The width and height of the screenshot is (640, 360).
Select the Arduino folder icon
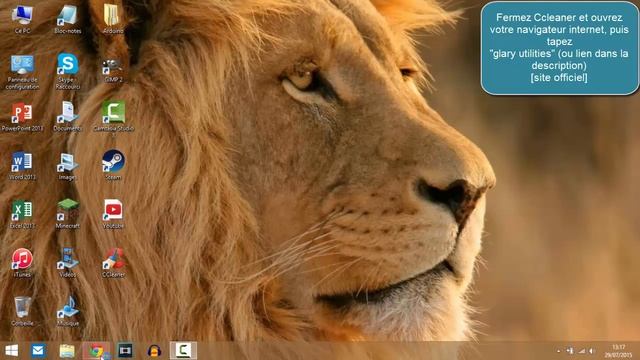pyautogui.click(x=113, y=19)
